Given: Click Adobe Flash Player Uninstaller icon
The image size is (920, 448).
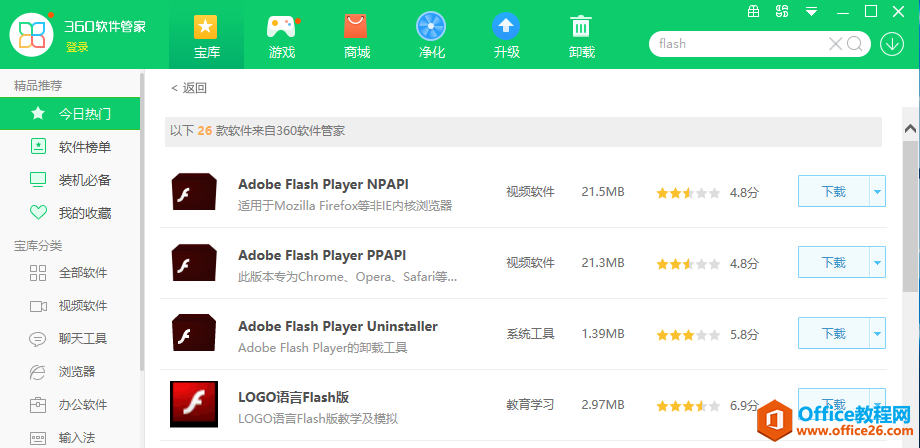Looking at the screenshot, I should (x=194, y=333).
